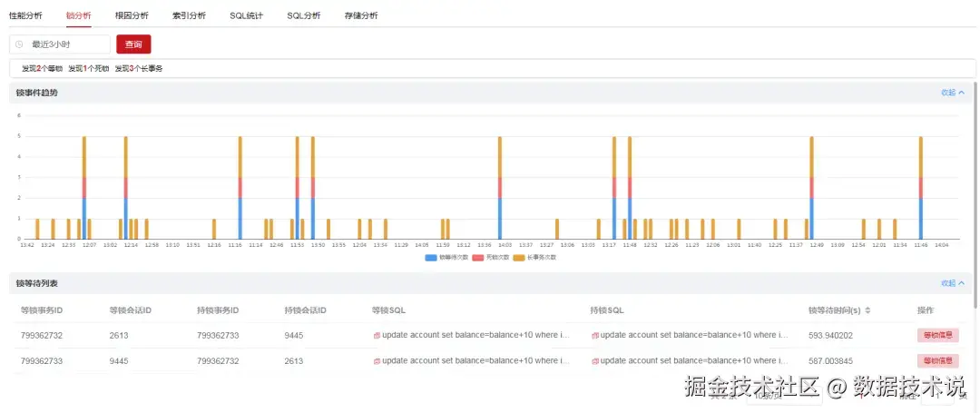Go to the 索引分析 tab
This screenshot has height=413, width=980.
click(x=189, y=15)
